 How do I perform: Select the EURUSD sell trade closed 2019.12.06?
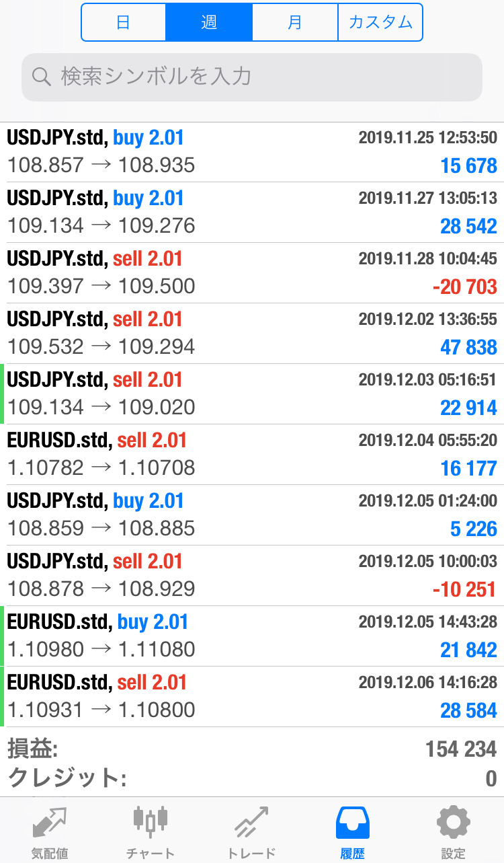252,697
